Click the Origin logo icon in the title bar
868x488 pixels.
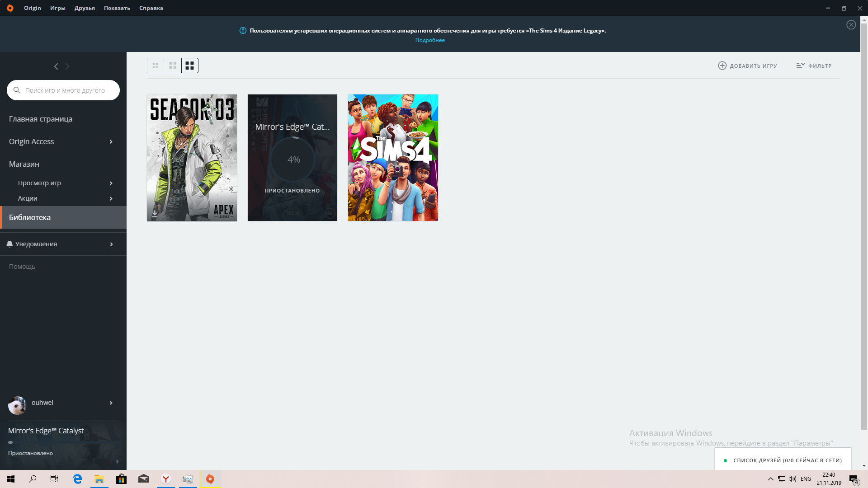click(10, 8)
